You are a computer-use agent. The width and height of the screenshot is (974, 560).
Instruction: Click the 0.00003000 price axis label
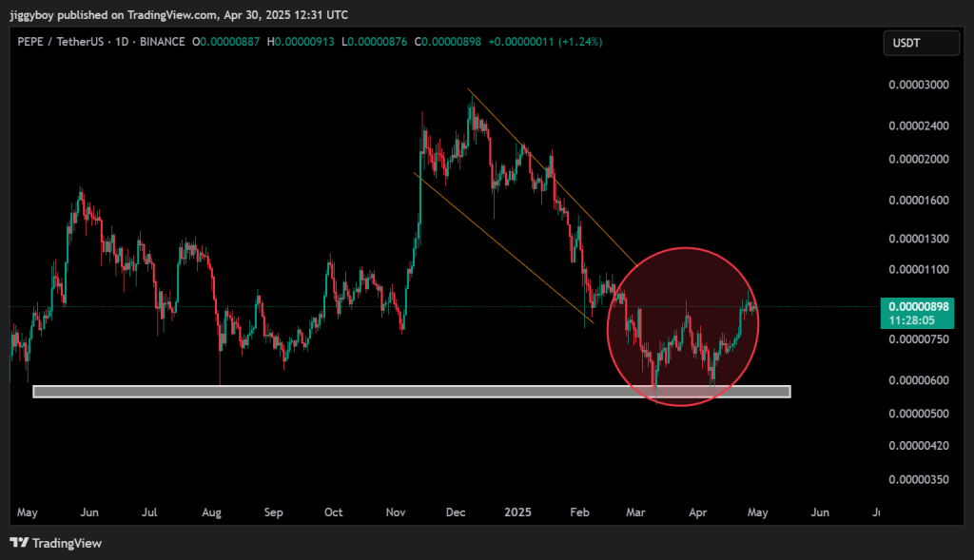(919, 85)
